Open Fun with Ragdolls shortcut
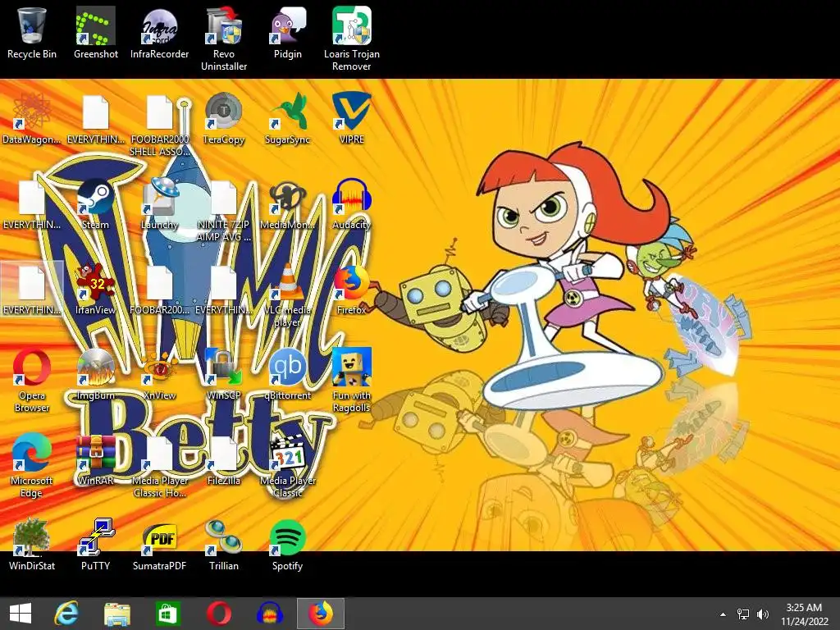 click(351, 381)
